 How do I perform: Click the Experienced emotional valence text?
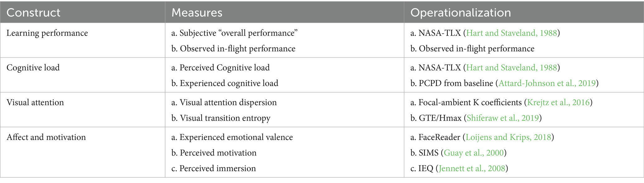(x=236, y=137)
